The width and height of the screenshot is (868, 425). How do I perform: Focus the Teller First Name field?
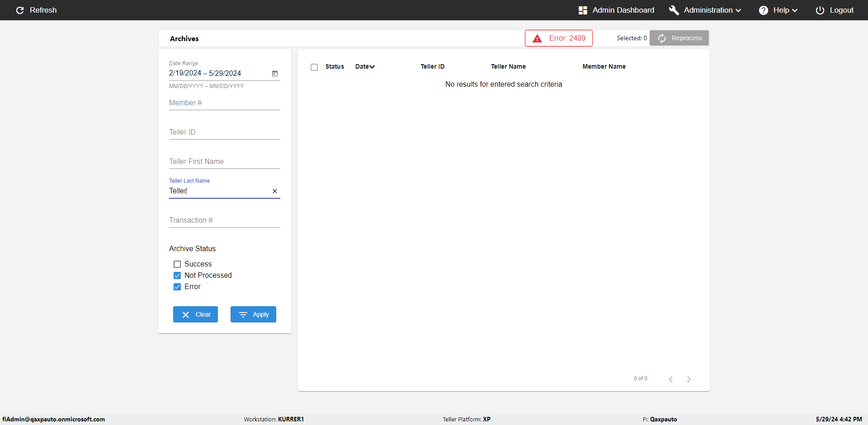[225, 162]
